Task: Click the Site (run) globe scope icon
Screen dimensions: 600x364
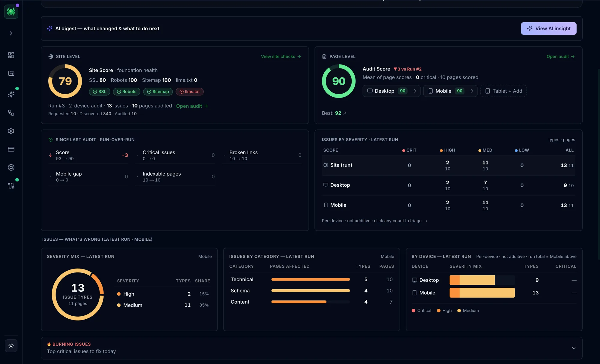Action: tap(326, 165)
